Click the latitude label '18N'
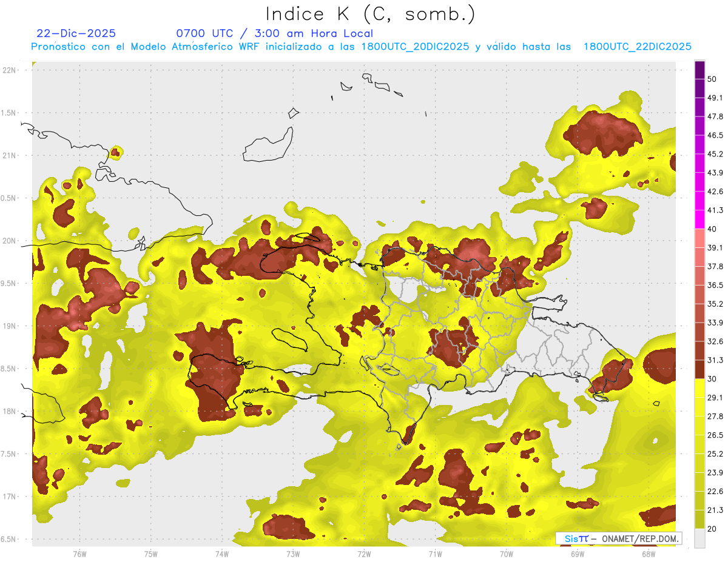 pyautogui.click(x=10, y=411)
